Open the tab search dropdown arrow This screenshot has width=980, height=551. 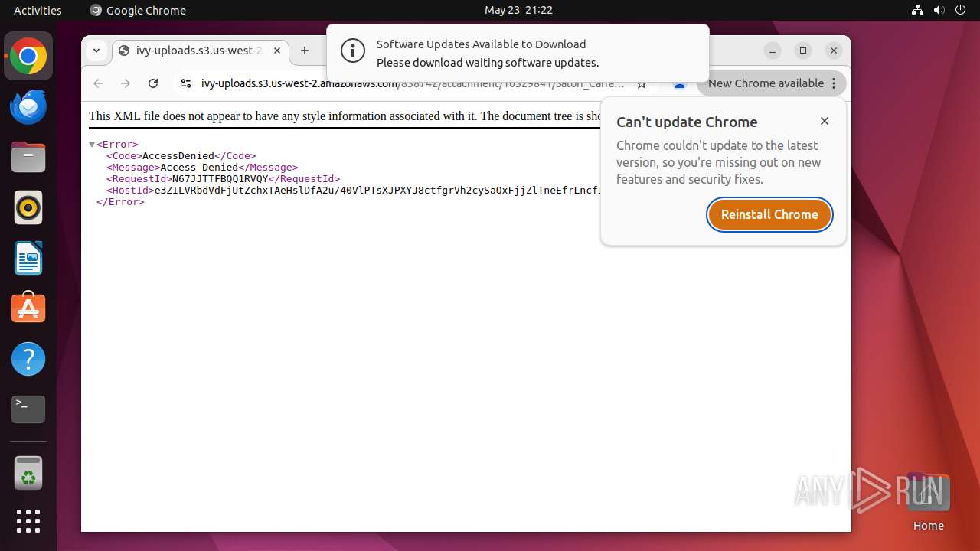pyautogui.click(x=96, y=51)
